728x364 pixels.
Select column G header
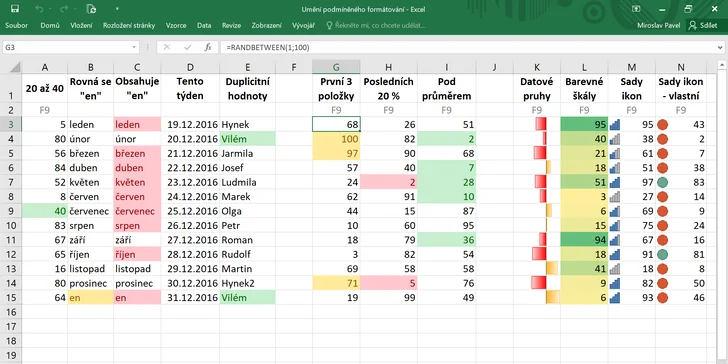click(x=336, y=67)
